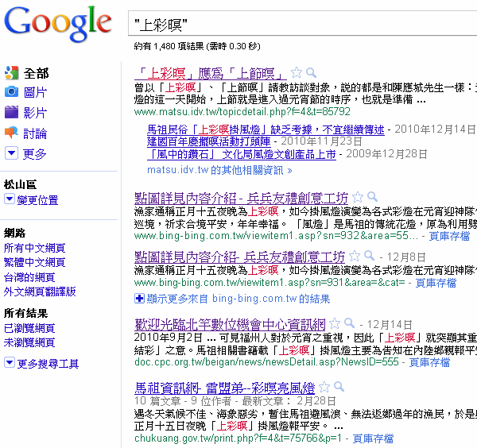Open 歡迎光臨北竿數位機會中心資訊網 result
This screenshot has height=448, width=477.
pos(230,324)
